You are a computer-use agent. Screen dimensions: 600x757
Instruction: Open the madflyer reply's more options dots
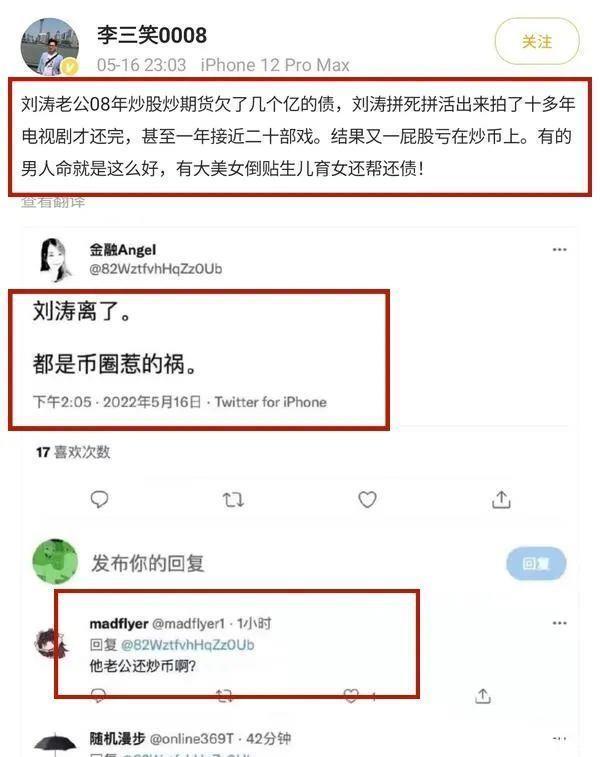pyautogui.click(x=559, y=623)
